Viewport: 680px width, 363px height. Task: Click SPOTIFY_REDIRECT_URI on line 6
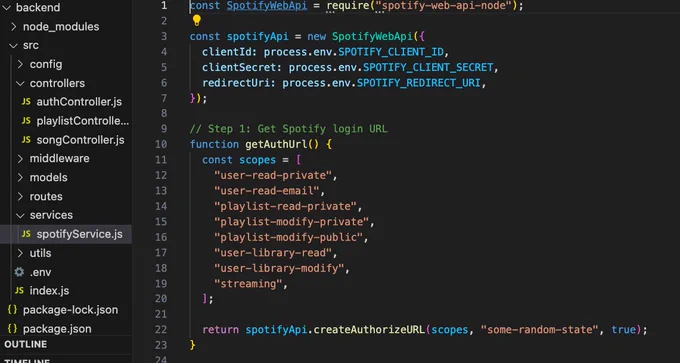(x=418, y=83)
